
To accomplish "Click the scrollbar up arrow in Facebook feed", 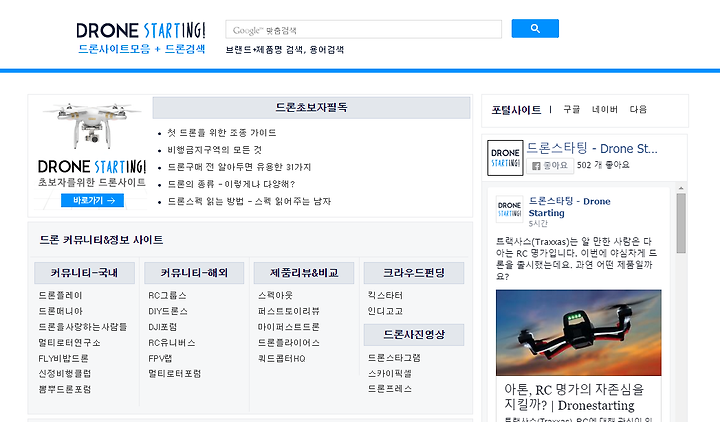I will (x=681, y=188).
